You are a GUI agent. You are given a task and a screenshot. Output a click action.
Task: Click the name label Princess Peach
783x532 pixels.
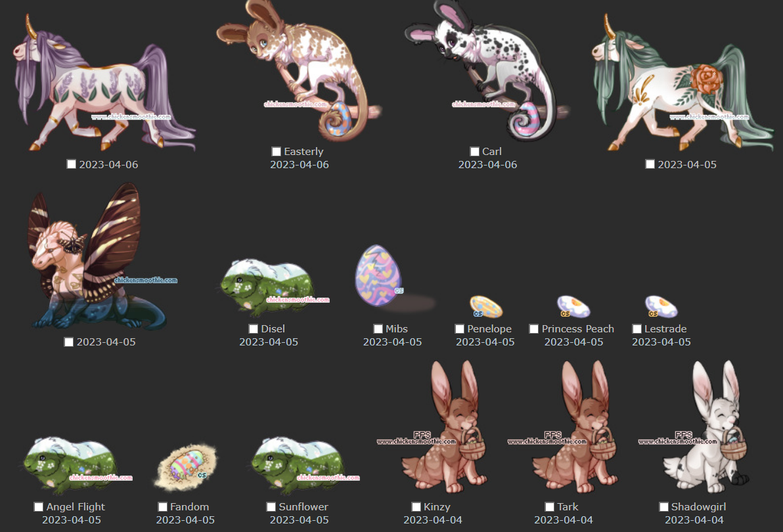coord(578,329)
